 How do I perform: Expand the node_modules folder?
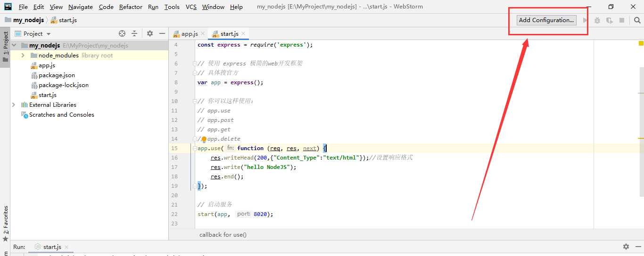[x=23, y=55]
